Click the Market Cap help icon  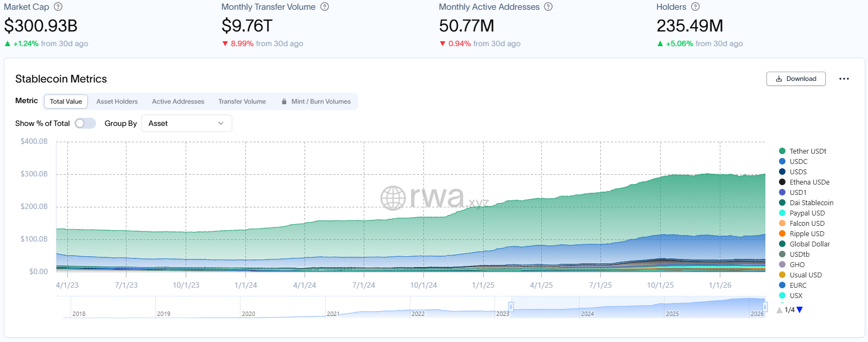[58, 7]
